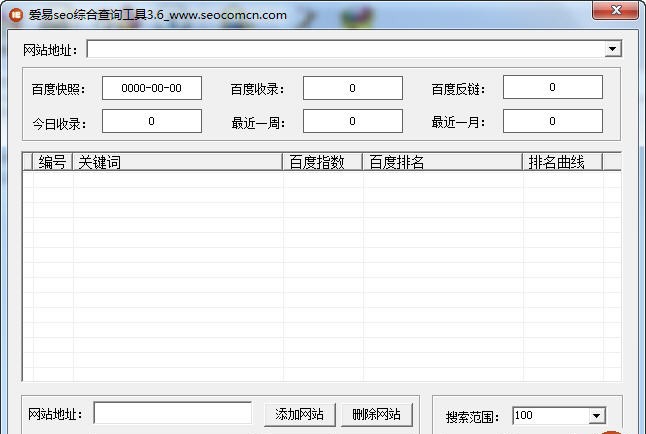This screenshot has width=646, height=434.
Task: Click the 删除网站 button
Action: pyautogui.click(x=377, y=414)
